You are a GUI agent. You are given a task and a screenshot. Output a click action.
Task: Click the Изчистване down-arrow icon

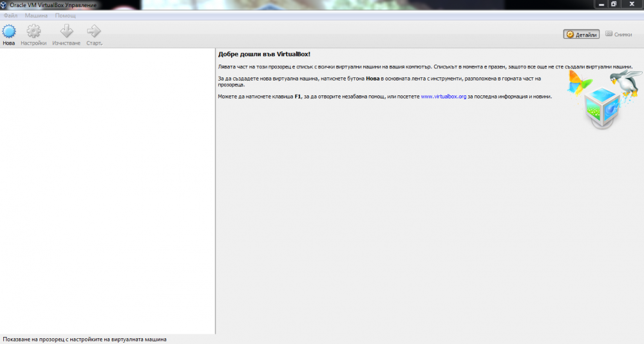[x=66, y=32]
